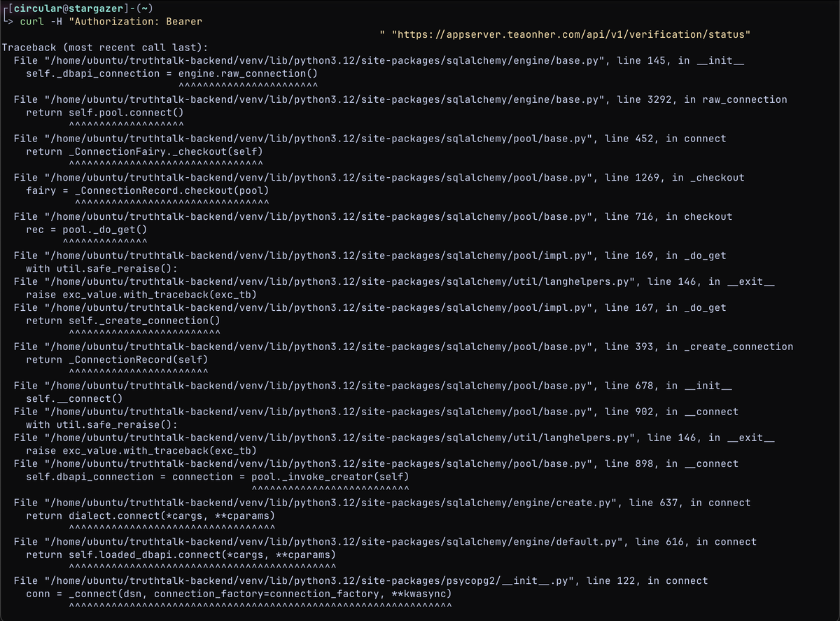Click 'return self._create_connection()' code line
840x621 pixels.
[123, 321]
